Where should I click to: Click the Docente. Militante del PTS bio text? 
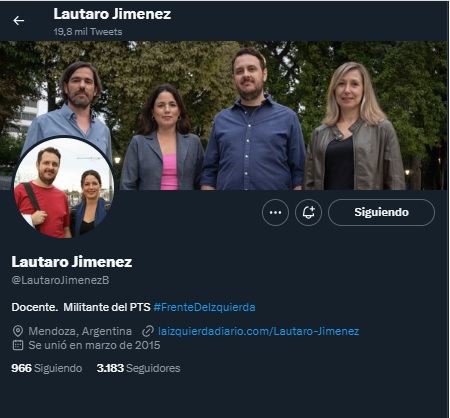click(81, 307)
